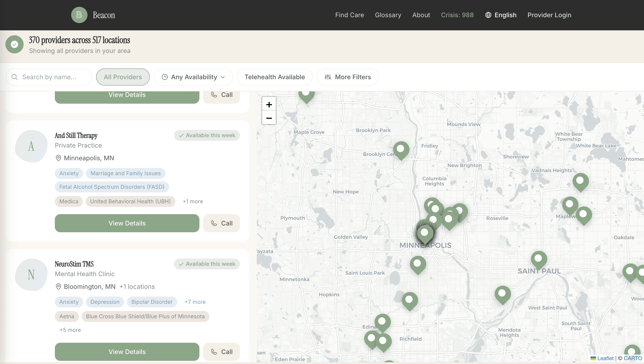
Task: Click the Bipolar Disorder tag
Action: point(152,302)
